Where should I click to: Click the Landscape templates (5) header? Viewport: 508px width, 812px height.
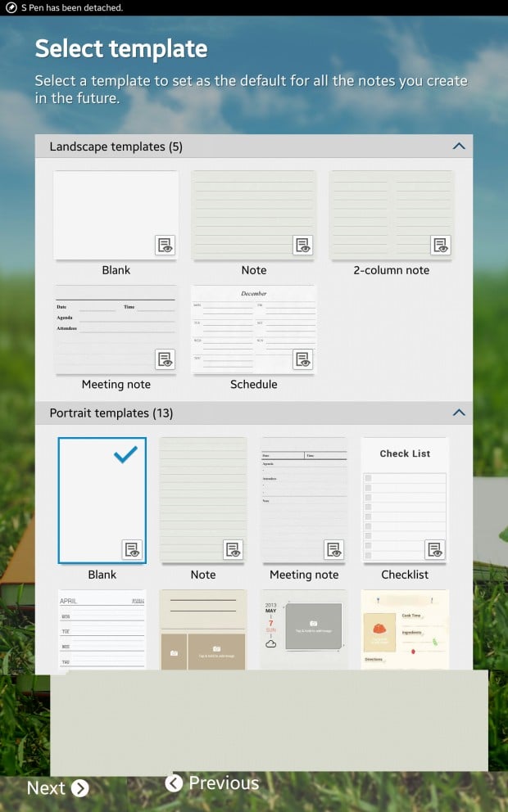[x=253, y=146]
